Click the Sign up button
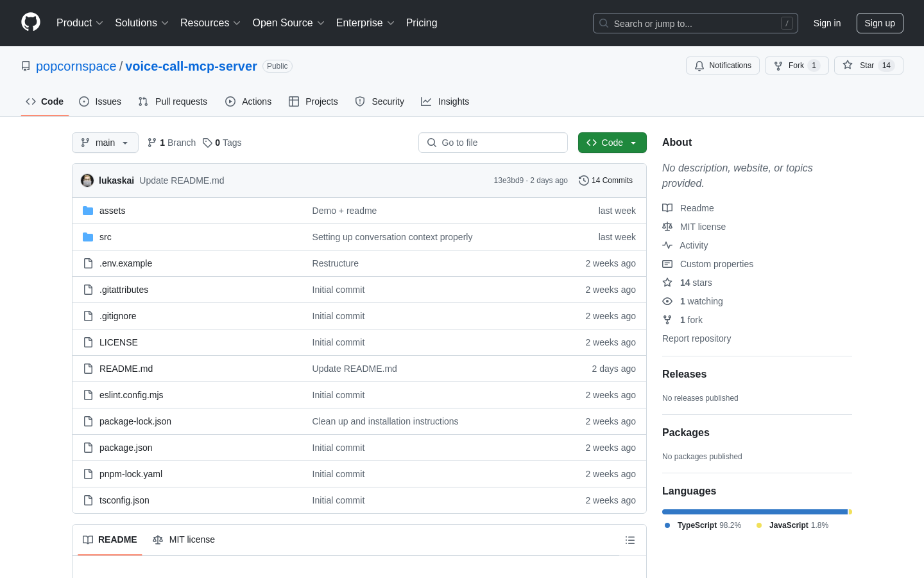Image resolution: width=924 pixels, height=578 pixels. coord(880,23)
